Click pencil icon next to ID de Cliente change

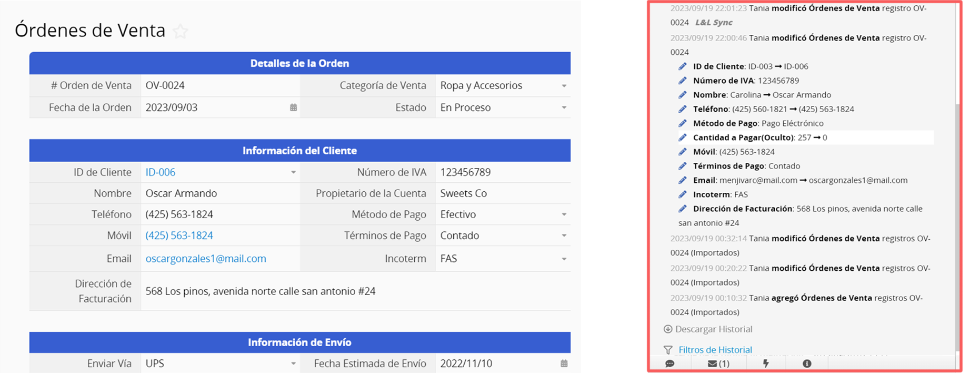(x=682, y=66)
